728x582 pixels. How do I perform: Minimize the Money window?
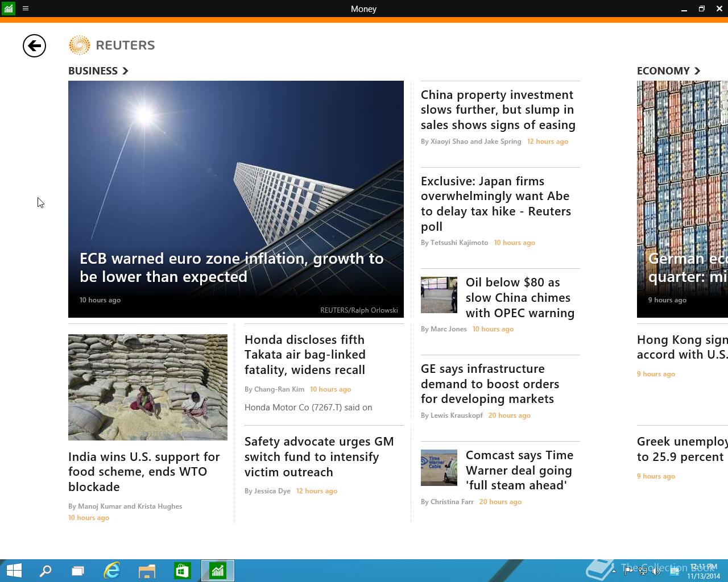click(684, 9)
